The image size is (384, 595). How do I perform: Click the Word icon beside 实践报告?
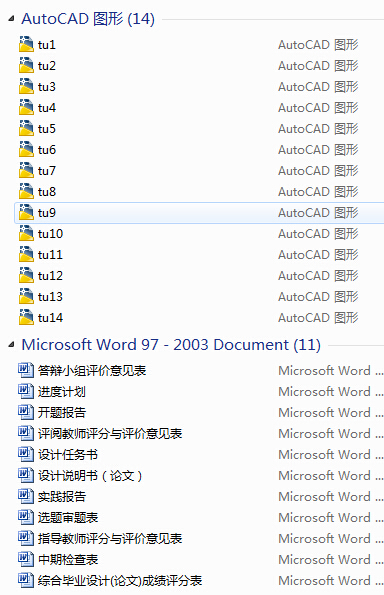point(26,496)
